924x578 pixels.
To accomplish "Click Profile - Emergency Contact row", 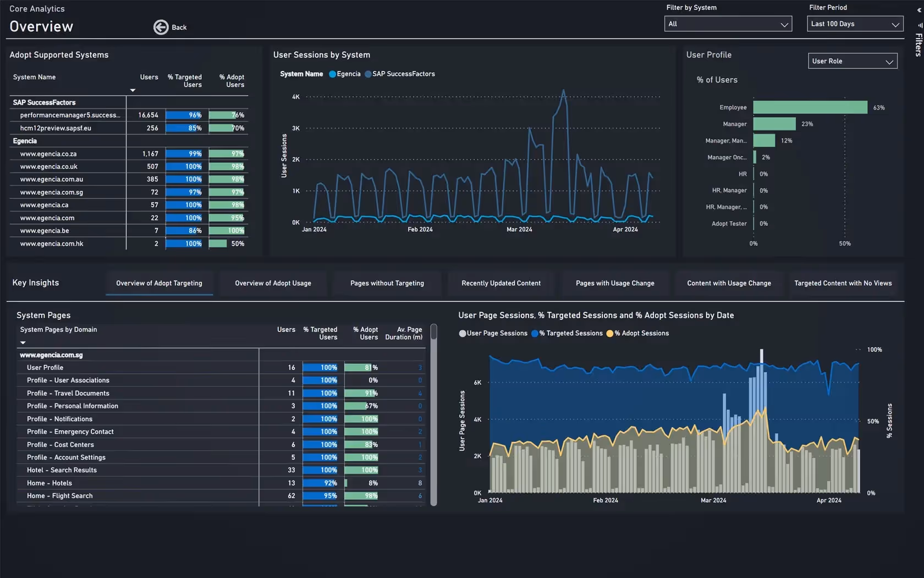I will pyautogui.click(x=222, y=432).
